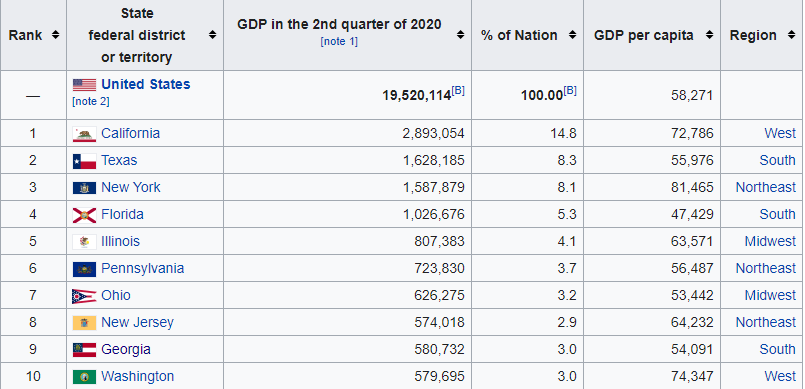Viewport: 805px width, 389px height.
Task: Click the United States flag icon
Action: pyautogui.click(x=84, y=85)
